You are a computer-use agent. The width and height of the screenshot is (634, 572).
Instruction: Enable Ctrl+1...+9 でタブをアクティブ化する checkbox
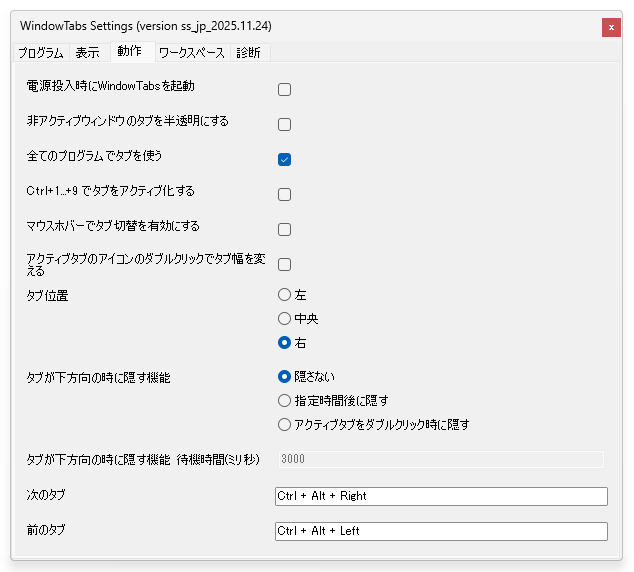tap(284, 195)
